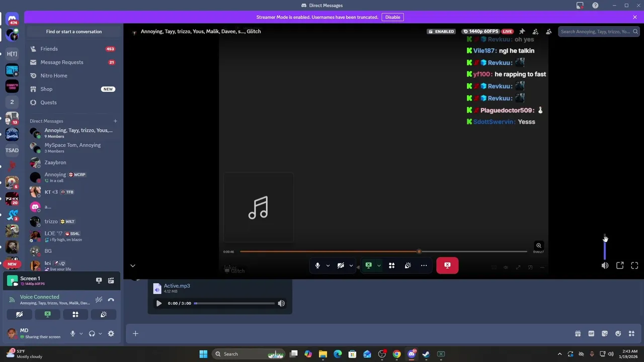Open pinned messages in the call header
This screenshot has width=644, height=362.
(x=522, y=31)
